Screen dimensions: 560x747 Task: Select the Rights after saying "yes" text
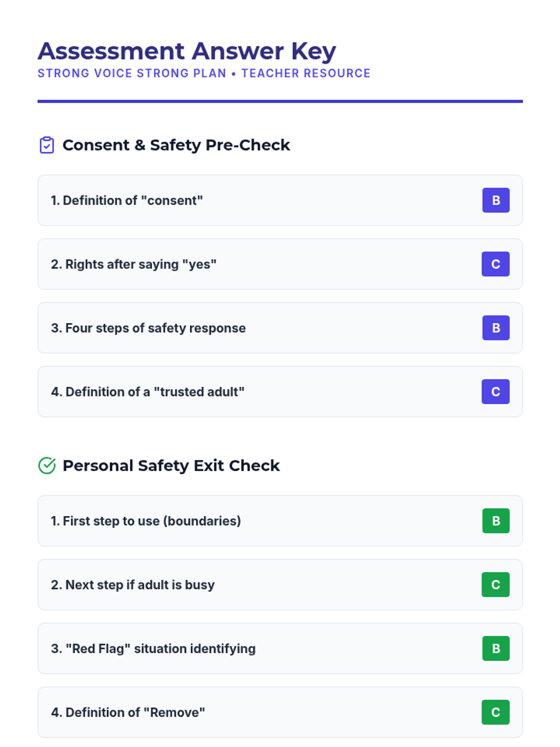133,264
